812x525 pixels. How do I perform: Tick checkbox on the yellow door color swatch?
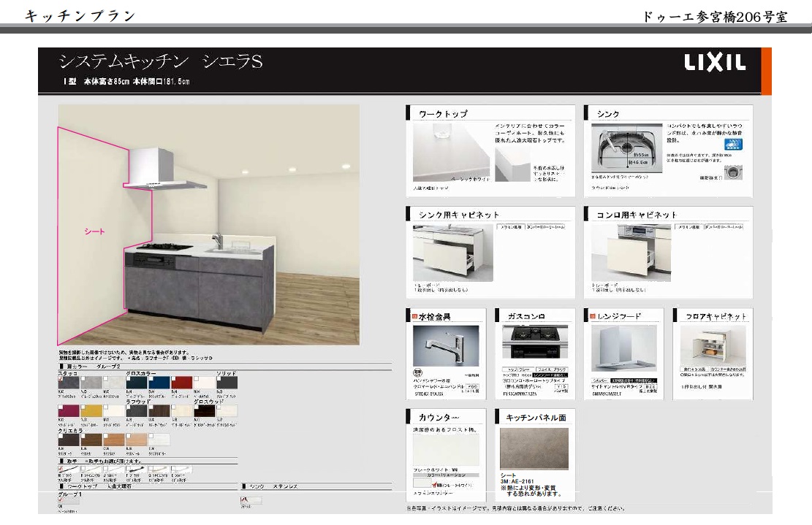[x=83, y=407]
